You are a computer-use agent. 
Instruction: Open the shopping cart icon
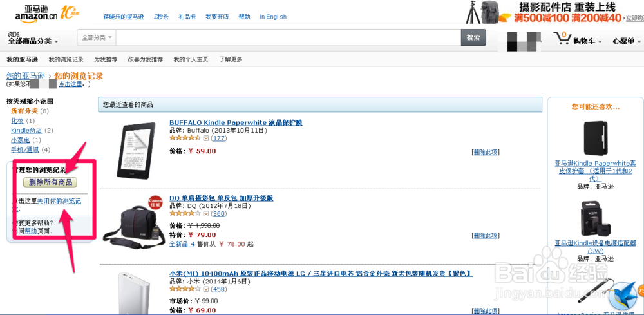coord(562,38)
